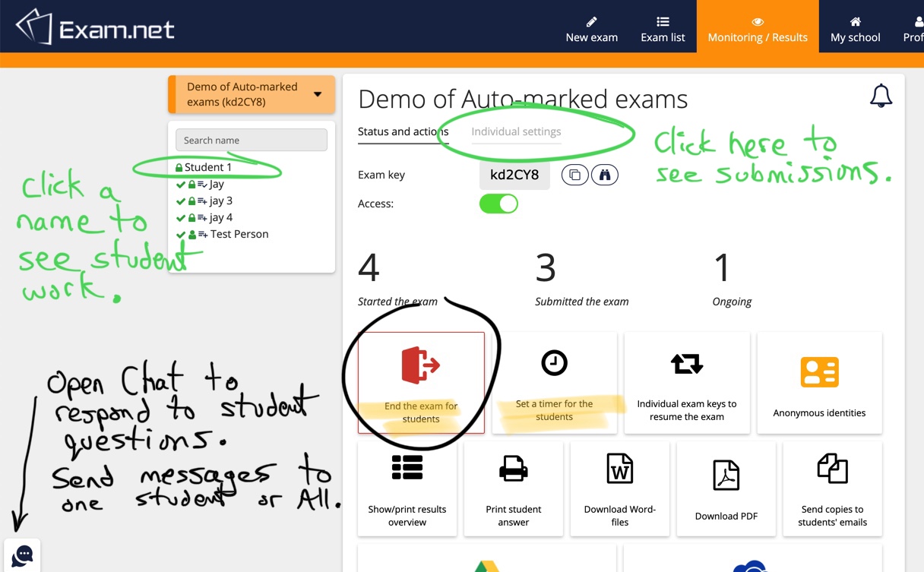
Task: Send copies to students' emails
Action: pyautogui.click(x=832, y=488)
